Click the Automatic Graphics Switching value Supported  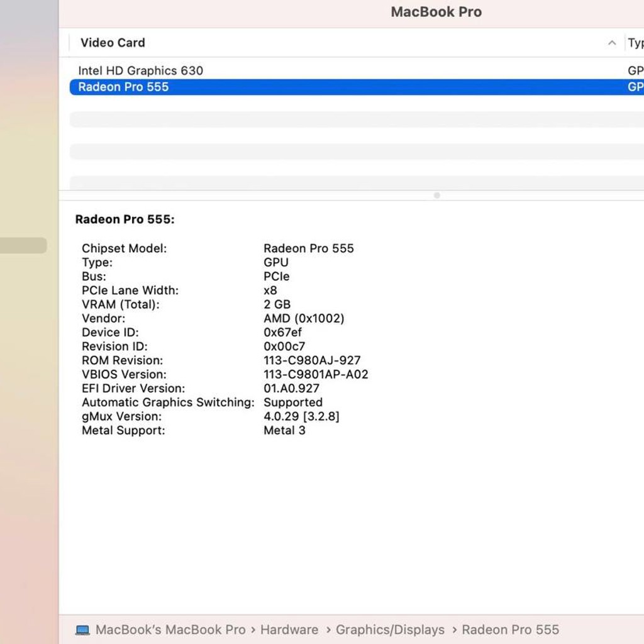click(293, 402)
